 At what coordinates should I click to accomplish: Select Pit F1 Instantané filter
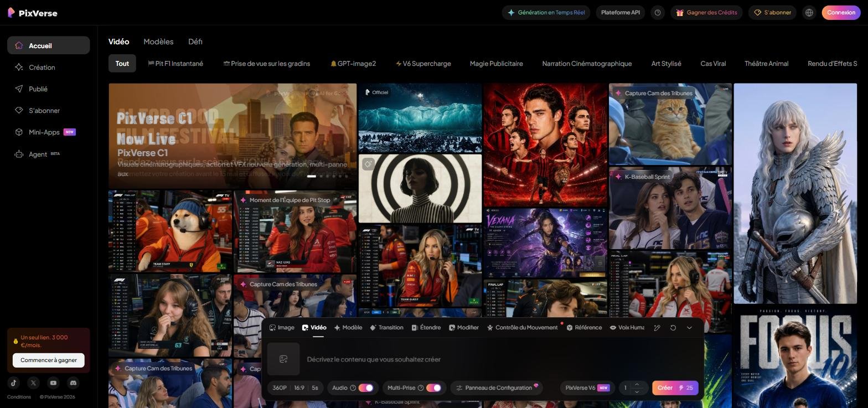[175, 64]
